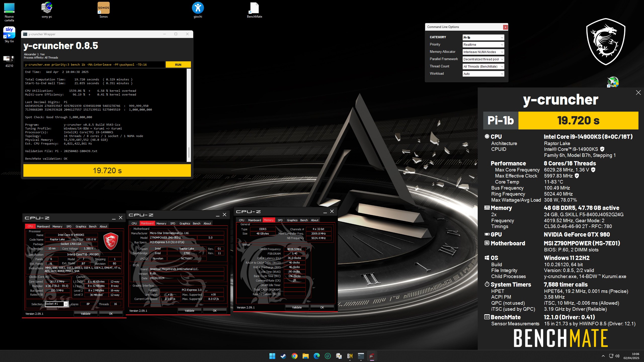Open Graphics tab in left CPU-Z
Image resolution: width=644 pixels, height=362 pixels.
[81, 227]
